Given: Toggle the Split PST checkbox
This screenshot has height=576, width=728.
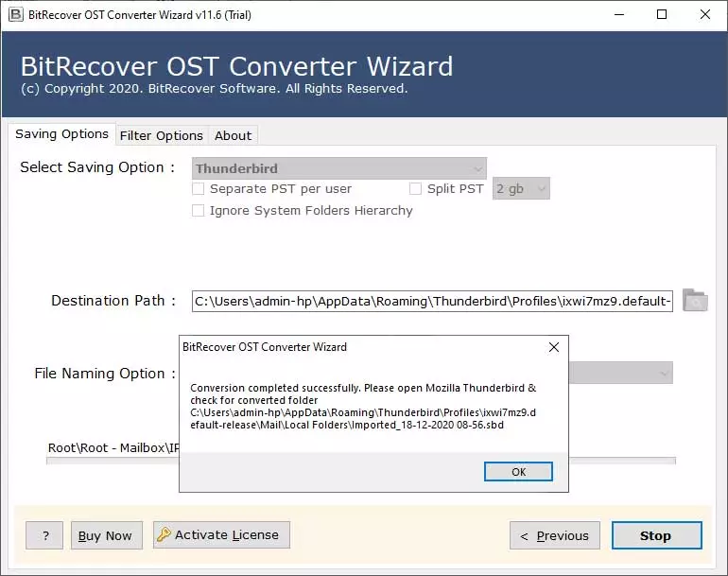Looking at the screenshot, I should (416, 188).
